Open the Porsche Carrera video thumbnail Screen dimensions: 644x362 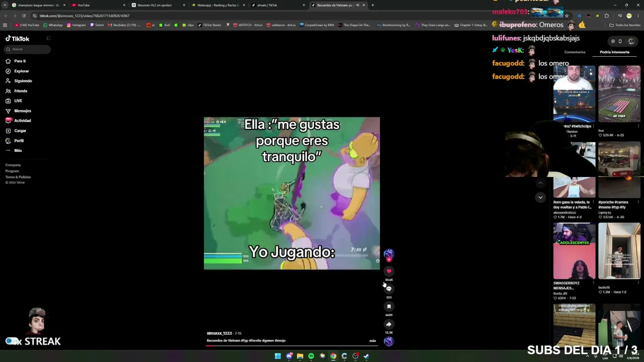619,170
